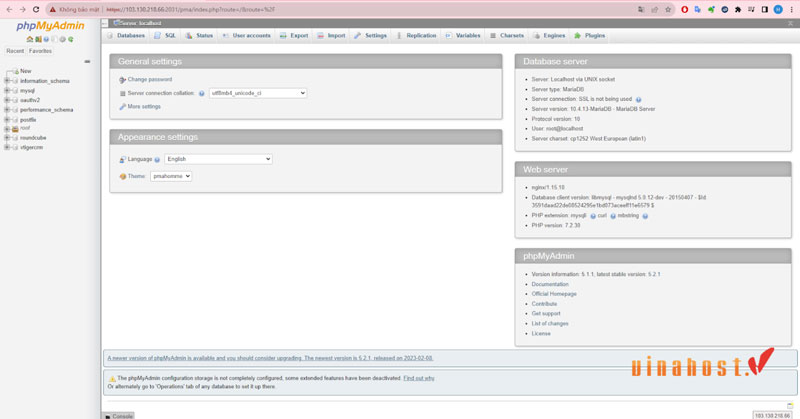Go to the Import tab
Screen dimensions: 800x419
pos(331,36)
